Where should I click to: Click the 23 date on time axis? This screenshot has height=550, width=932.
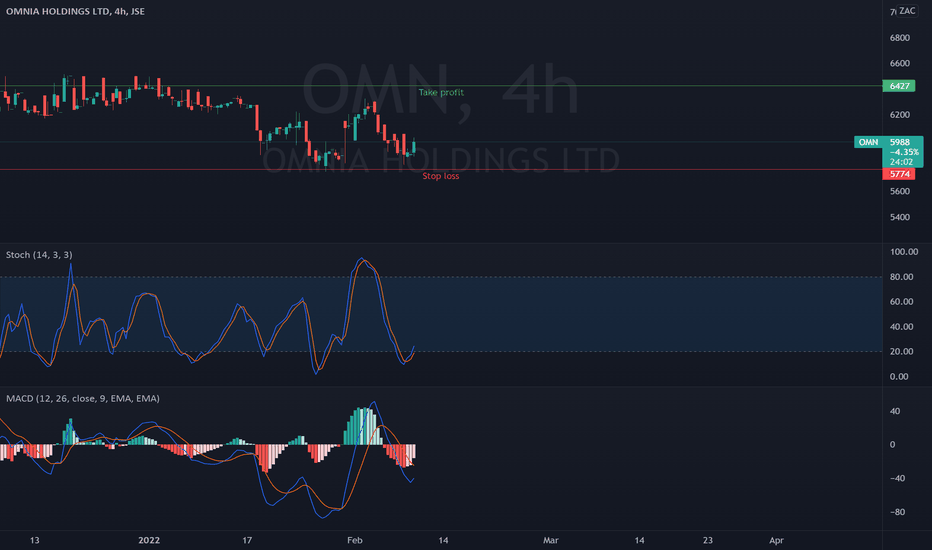pos(707,540)
